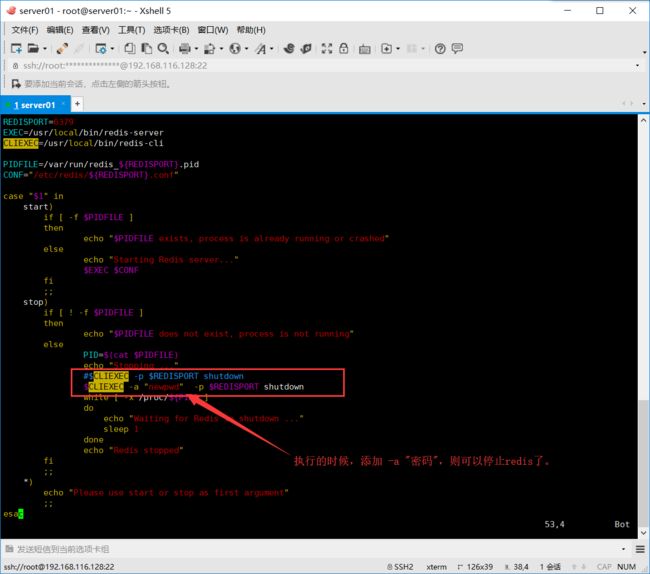This screenshot has width=650, height=574.
Task: Click the file transfer icon
Action: [x=210, y=48]
